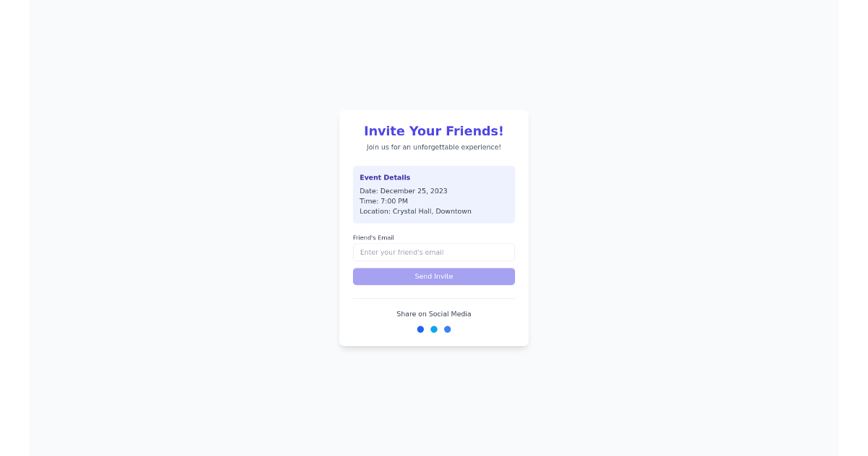
Task: Click the Friend's Email label
Action: [x=373, y=237]
